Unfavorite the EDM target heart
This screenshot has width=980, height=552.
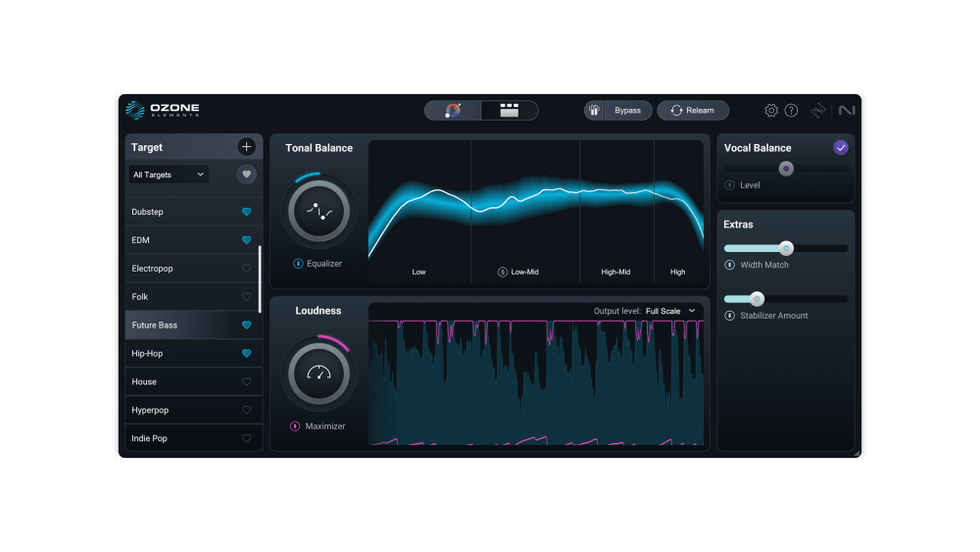pyautogui.click(x=246, y=240)
